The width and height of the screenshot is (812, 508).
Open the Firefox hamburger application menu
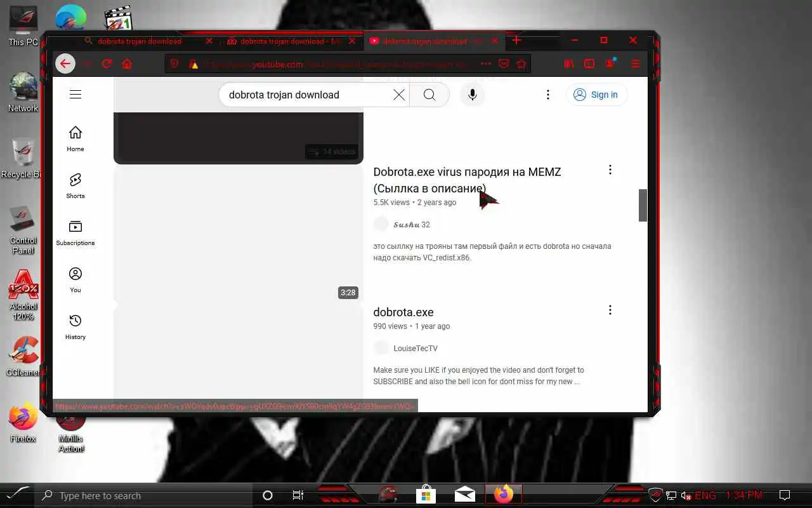[636, 63]
